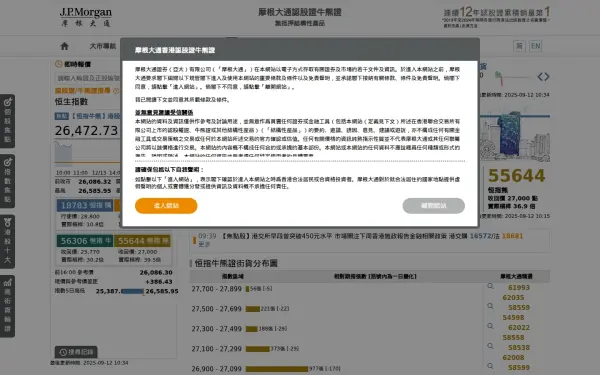The width and height of the screenshot is (600, 375).
Task: Open the 大市導航 menu item
Action: click(x=103, y=46)
